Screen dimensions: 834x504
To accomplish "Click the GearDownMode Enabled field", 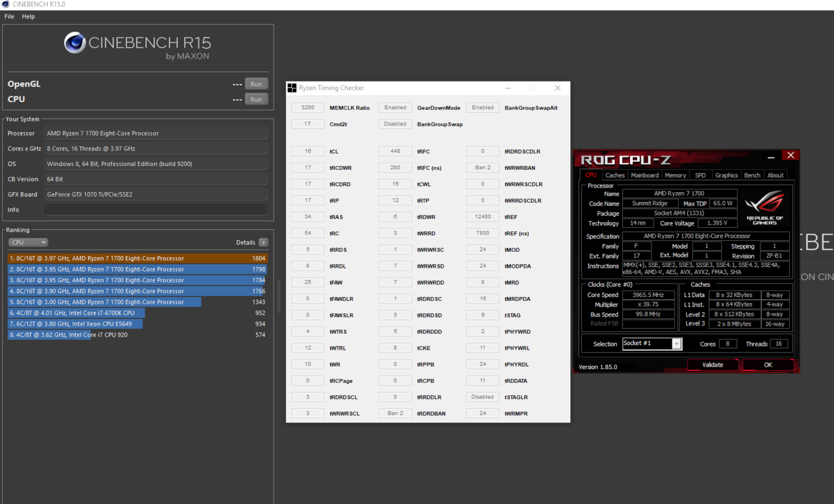I will click(x=395, y=107).
